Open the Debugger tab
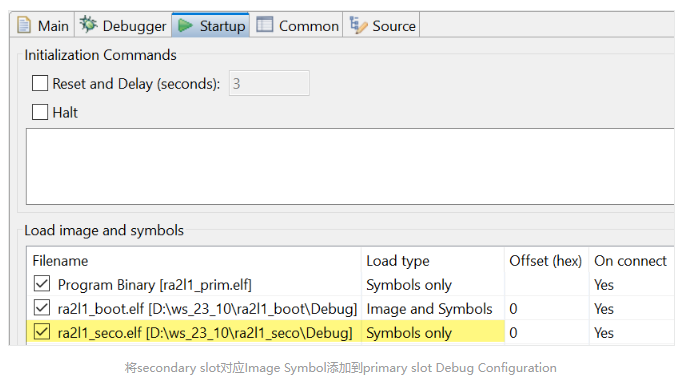The height and width of the screenshot is (390, 684). tap(123, 26)
